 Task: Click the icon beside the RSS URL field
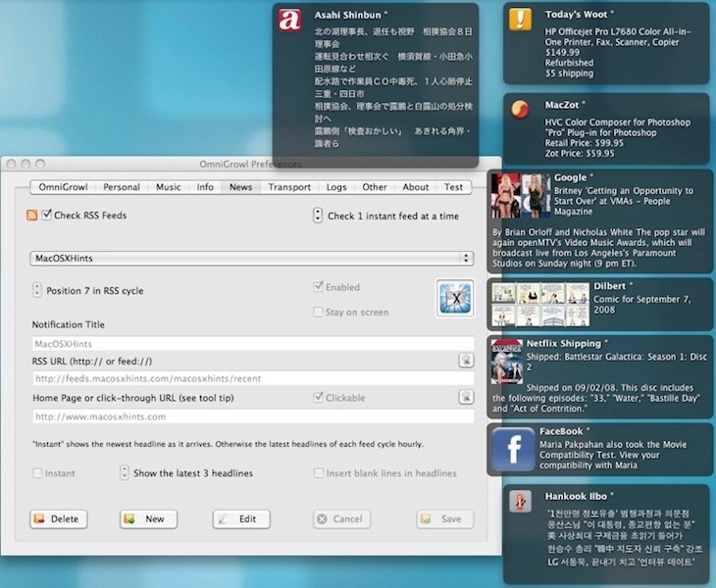[x=465, y=361]
